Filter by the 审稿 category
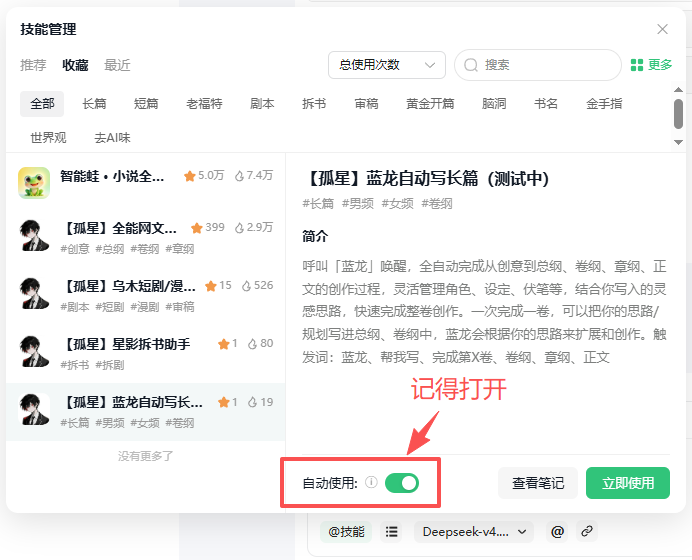692x560 pixels. pyautogui.click(x=366, y=104)
